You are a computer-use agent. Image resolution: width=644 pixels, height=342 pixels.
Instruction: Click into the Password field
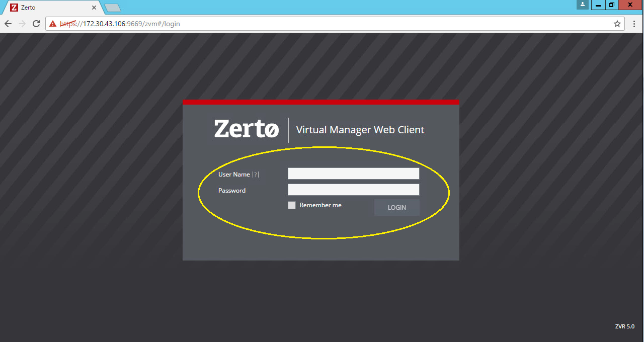(353, 190)
